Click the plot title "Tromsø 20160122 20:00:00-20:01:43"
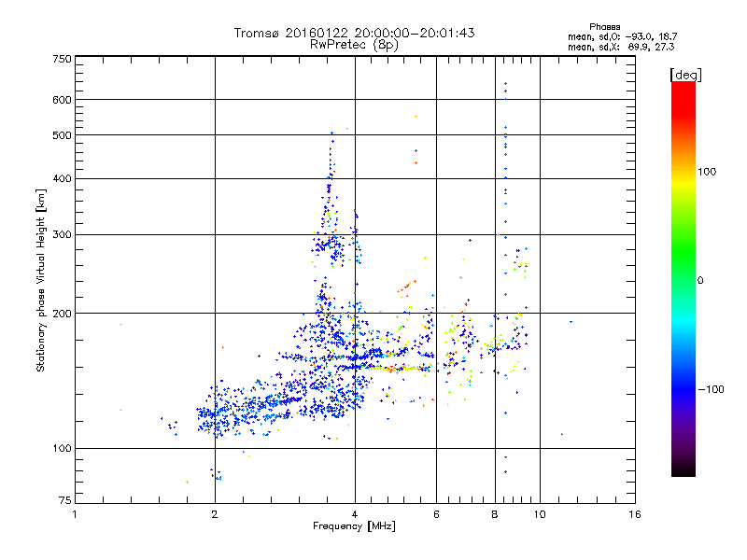The width and height of the screenshot is (747, 560). pos(354,33)
